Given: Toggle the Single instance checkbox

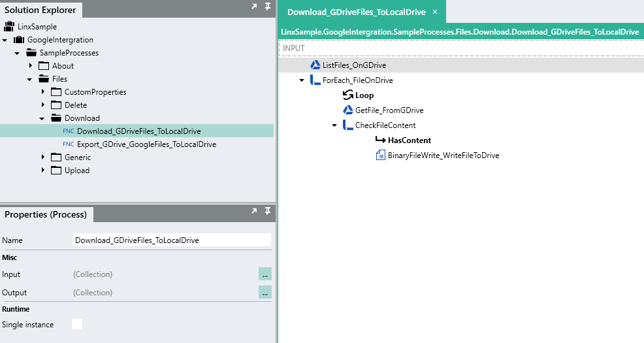Looking at the screenshot, I should tap(77, 324).
